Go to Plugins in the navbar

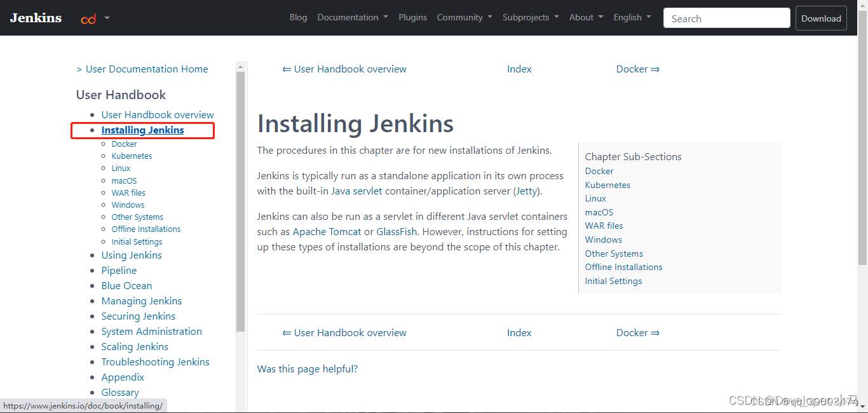coord(412,17)
